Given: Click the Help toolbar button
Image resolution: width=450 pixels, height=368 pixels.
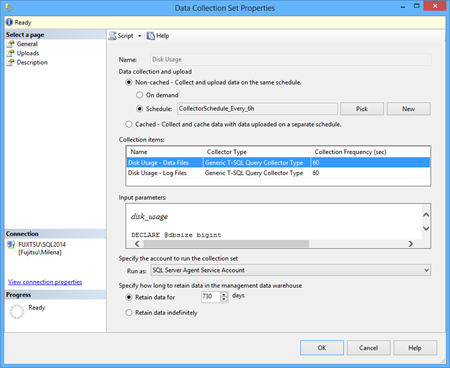Looking at the screenshot, I should click(x=158, y=36).
